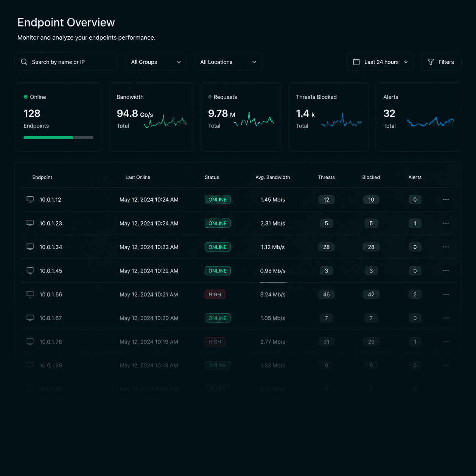Click the 3.24 Mb/s bandwidth value
476x476 pixels.
point(273,294)
